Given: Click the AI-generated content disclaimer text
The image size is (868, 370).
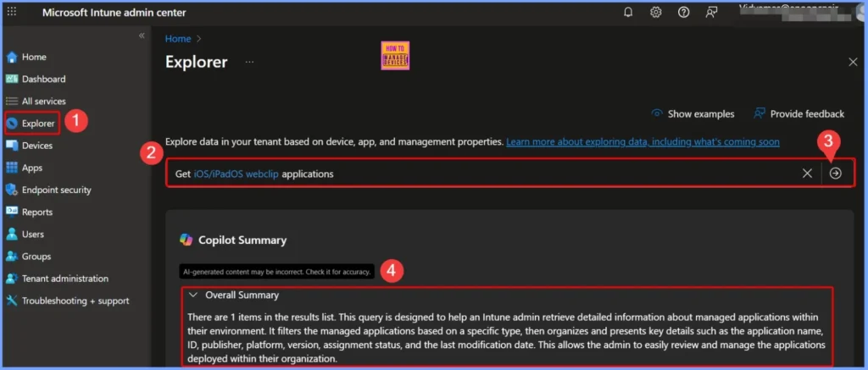Looking at the screenshot, I should [x=277, y=272].
